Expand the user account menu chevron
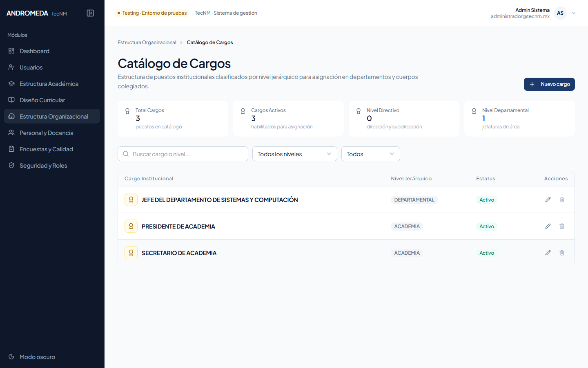The height and width of the screenshot is (368, 588). point(574,13)
